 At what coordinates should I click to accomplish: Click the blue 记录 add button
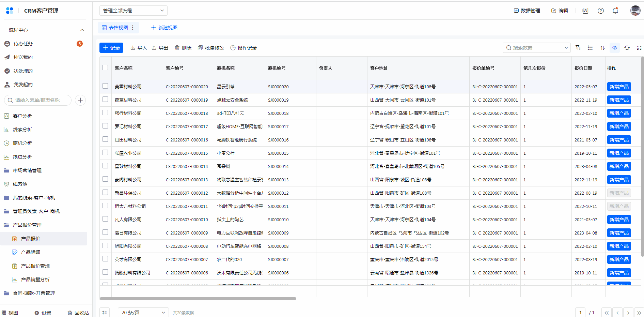(x=111, y=48)
